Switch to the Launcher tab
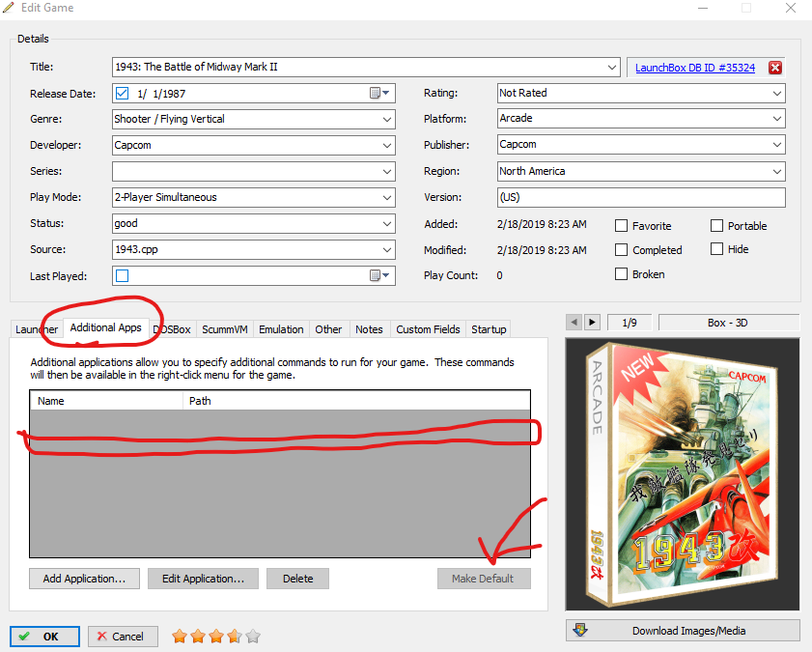 coord(37,329)
